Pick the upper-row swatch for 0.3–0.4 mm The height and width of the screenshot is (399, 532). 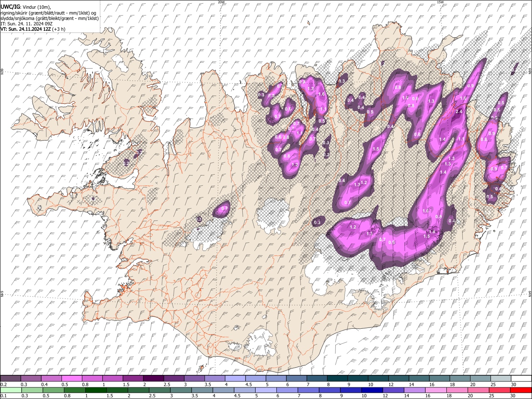point(31,379)
